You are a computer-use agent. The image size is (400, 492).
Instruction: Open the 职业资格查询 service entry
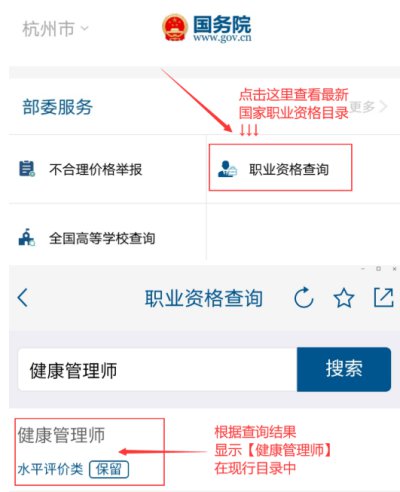click(x=280, y=168)
